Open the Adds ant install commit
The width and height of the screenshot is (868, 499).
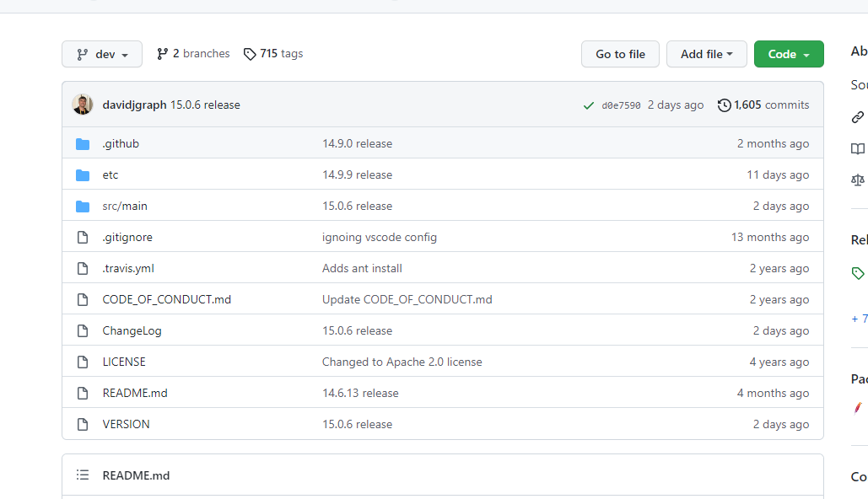tap(362, 268)
